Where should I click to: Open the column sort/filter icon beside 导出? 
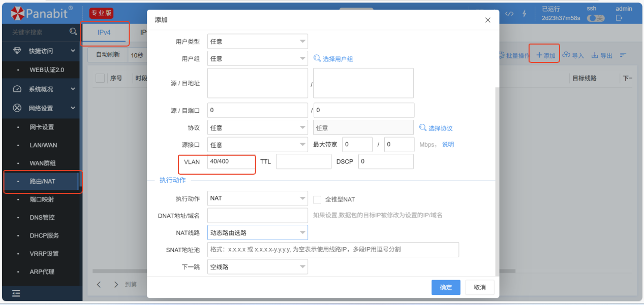(x=623, y=55)
